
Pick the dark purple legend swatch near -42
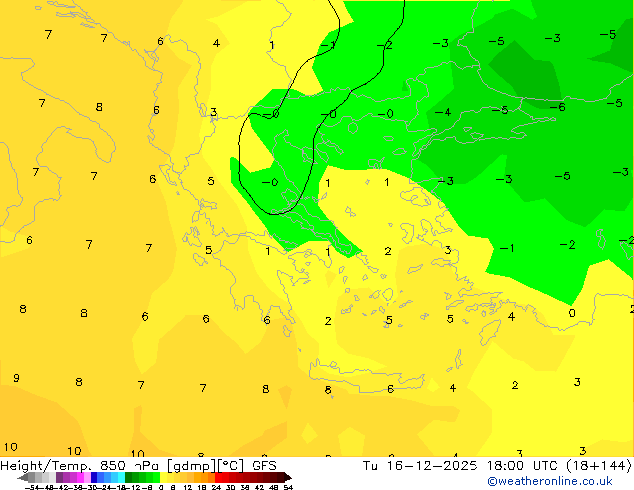(x=59, y=477)
